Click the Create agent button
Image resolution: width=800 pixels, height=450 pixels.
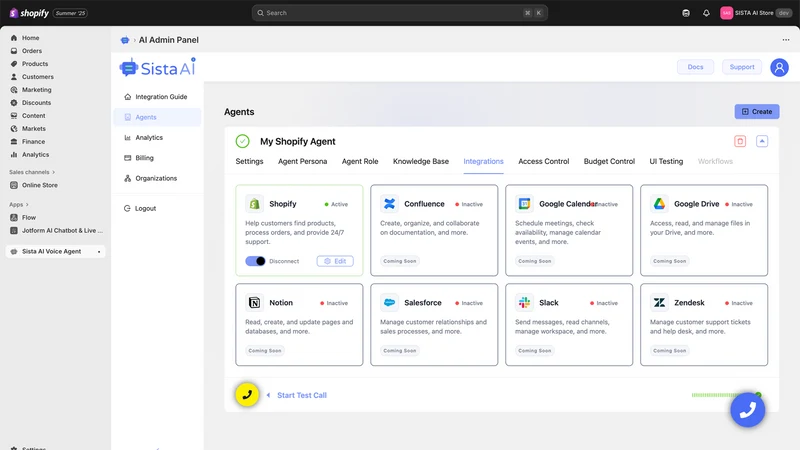coord(757,112)
